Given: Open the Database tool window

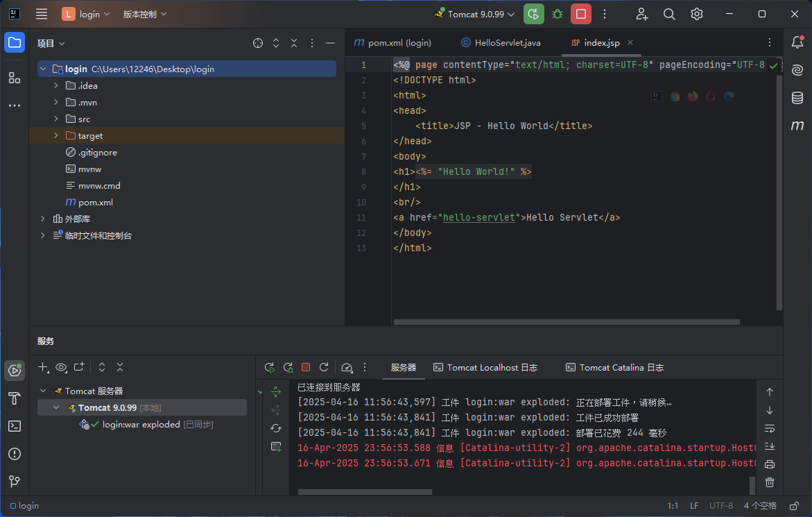Looking at the screenshot, I should pos(797,98).
